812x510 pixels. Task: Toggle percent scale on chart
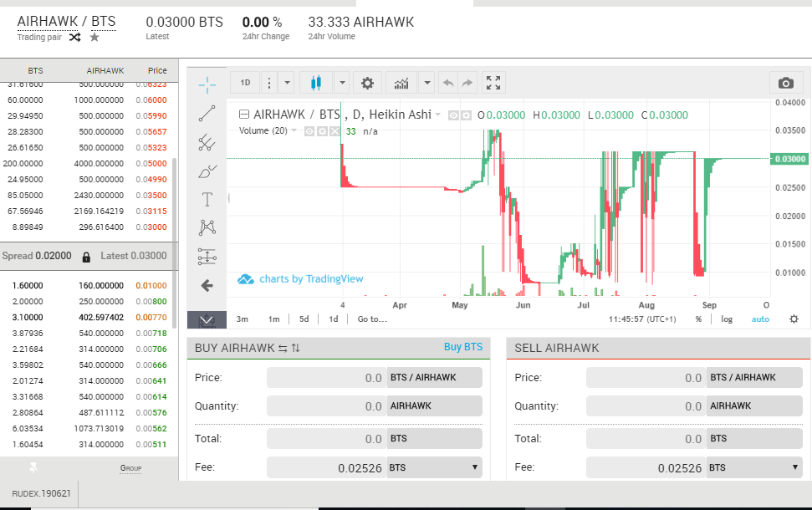tap(698, 319)
